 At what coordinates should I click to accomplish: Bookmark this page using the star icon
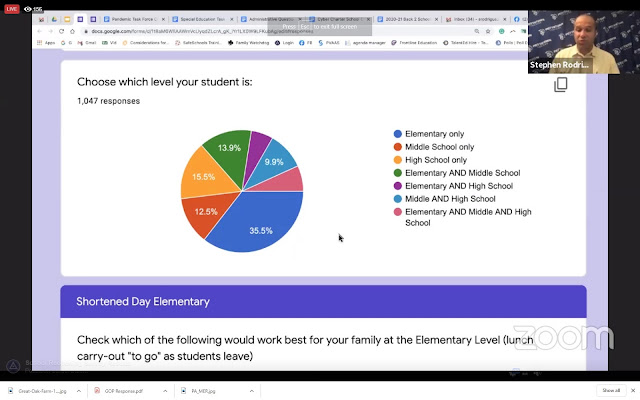(x=488, y=31)
